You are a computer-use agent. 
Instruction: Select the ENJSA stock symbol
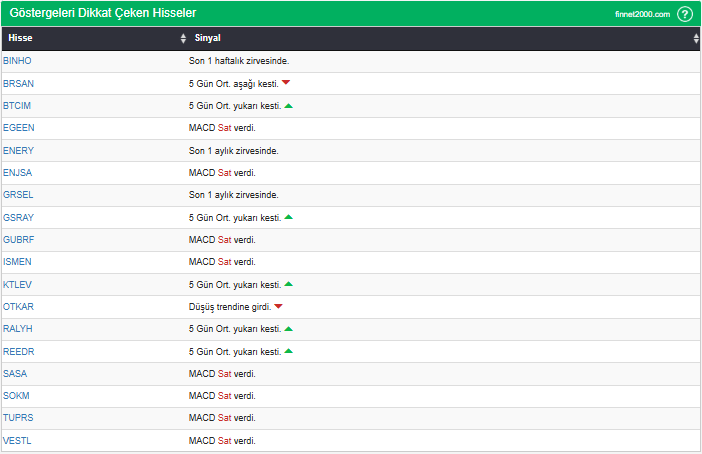[x=17, y=173]
